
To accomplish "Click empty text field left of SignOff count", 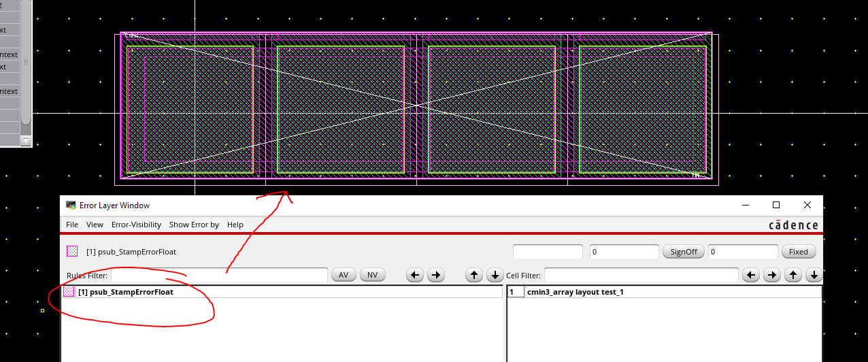I will (548, 252).
